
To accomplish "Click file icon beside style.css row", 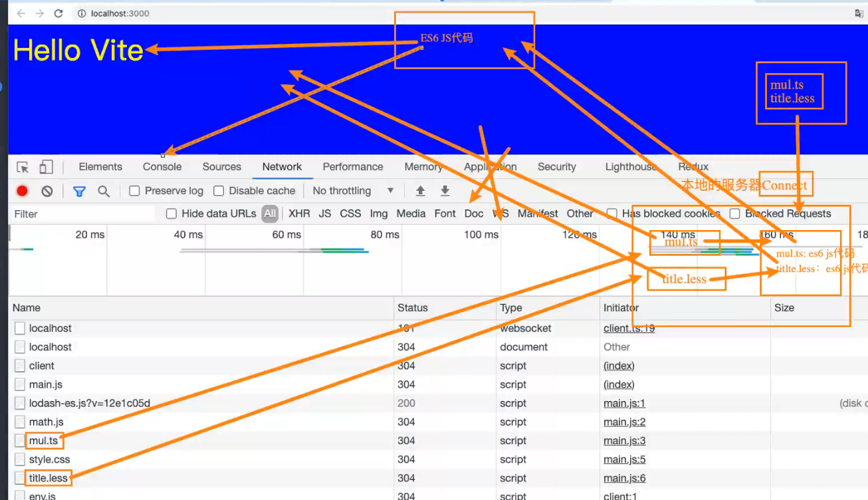I will coord(20,459).
